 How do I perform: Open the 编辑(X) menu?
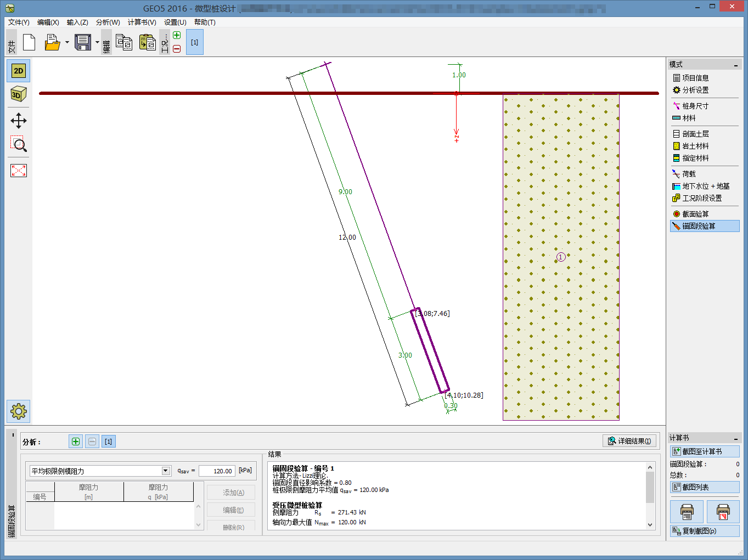[x=48, y=22]
